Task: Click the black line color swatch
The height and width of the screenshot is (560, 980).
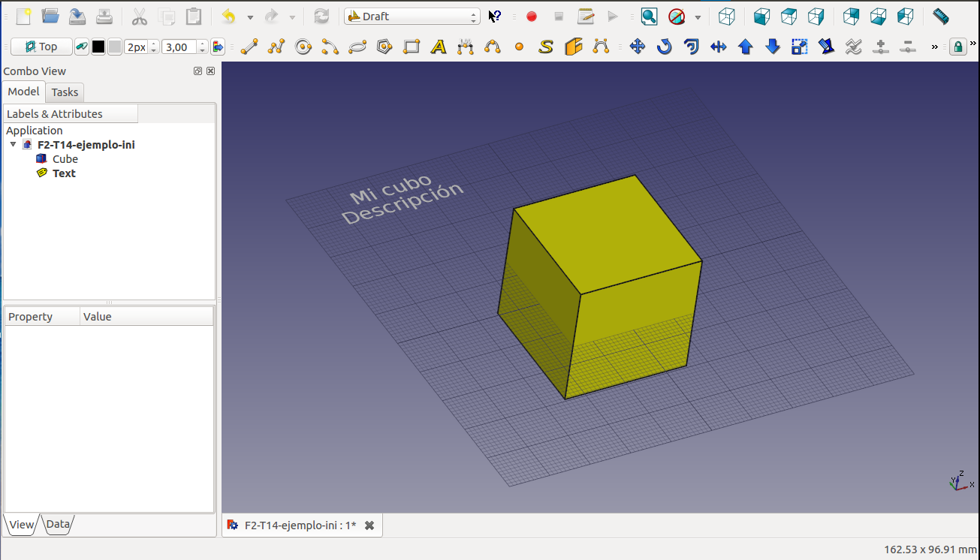Action: pyautogui.click(x=98, y=47)
